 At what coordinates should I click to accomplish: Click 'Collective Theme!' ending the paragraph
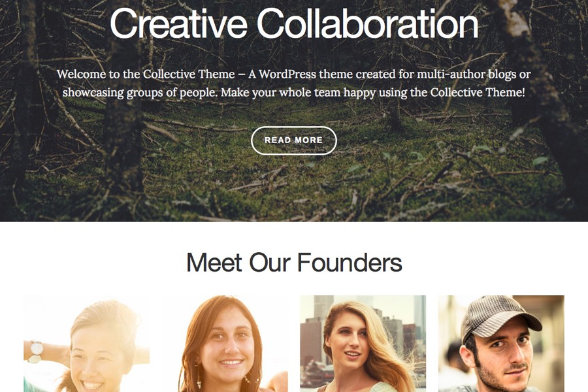[x=478, y=92]
